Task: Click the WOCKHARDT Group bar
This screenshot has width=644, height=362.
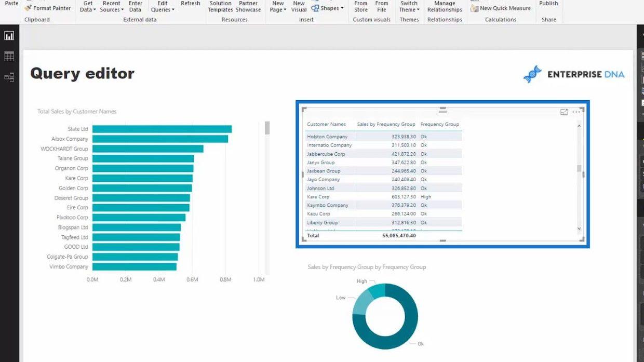Action: (x=148, y=149)
